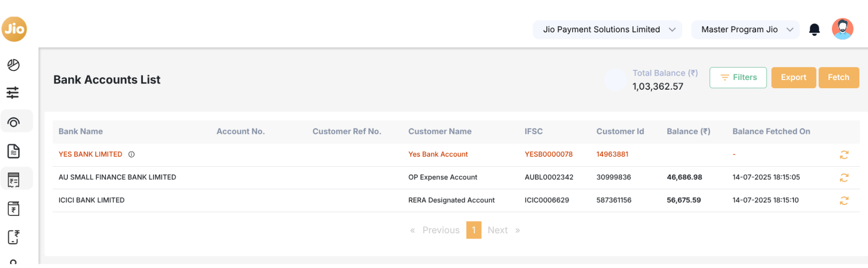Viewport: 868px width, 268px height.
Task: Click the Customer Id column header
Action: 620,132
